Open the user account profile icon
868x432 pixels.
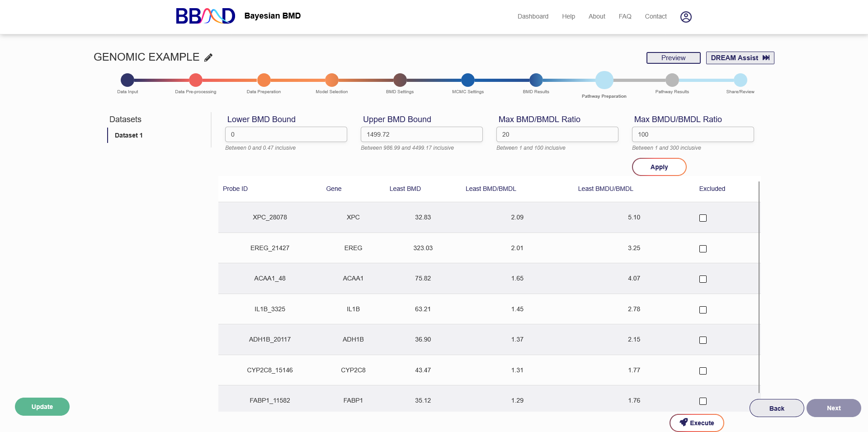click(685, 17)
